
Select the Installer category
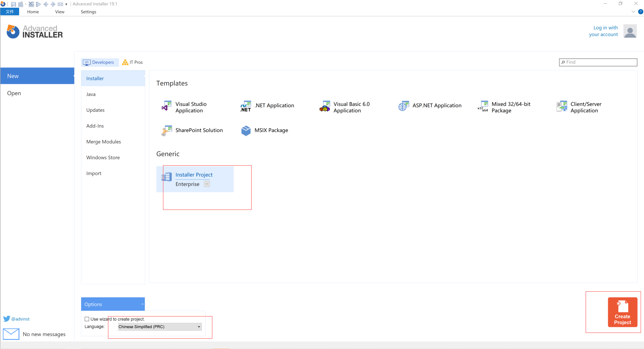coord(113,78)
